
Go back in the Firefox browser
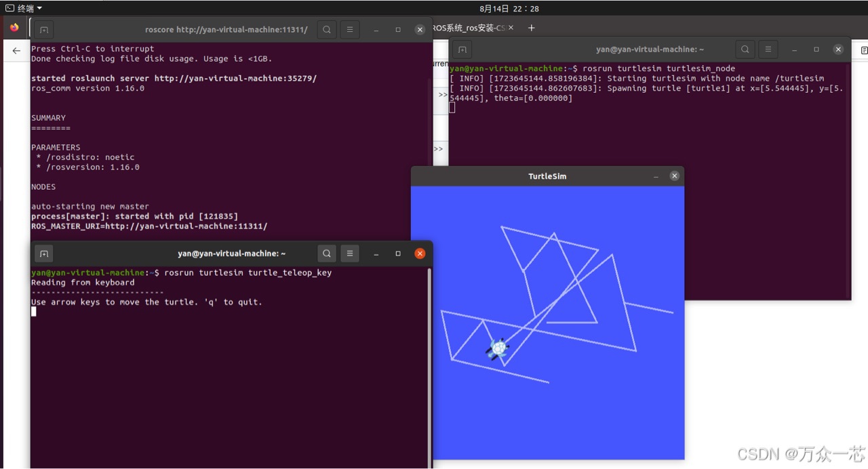(16, 51)
